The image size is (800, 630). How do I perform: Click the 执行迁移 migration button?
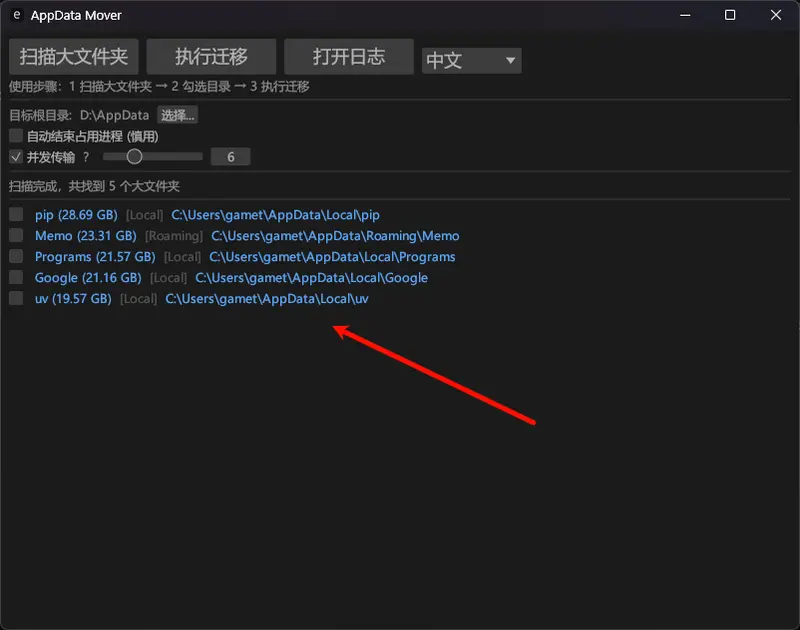click(211, 56)
